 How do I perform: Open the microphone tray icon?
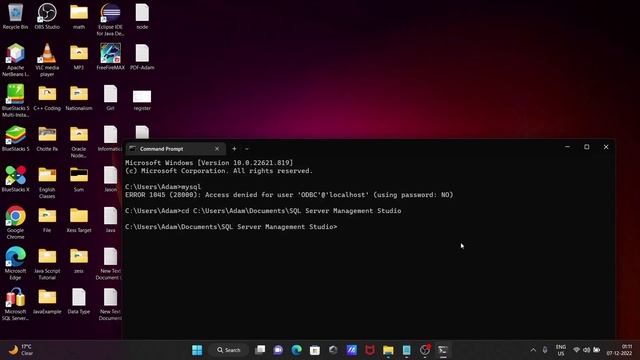545,350
